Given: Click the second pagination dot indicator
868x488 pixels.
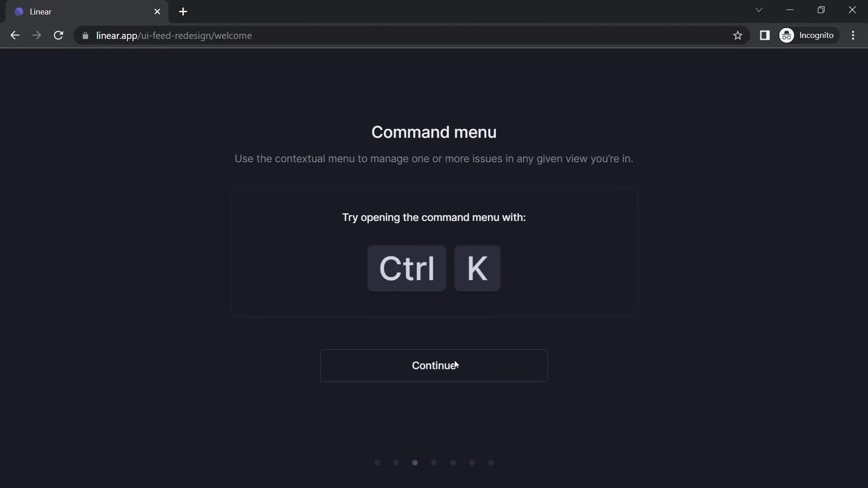Looking at the screenshot, I should pyautogui.click(x=396, y=462).
